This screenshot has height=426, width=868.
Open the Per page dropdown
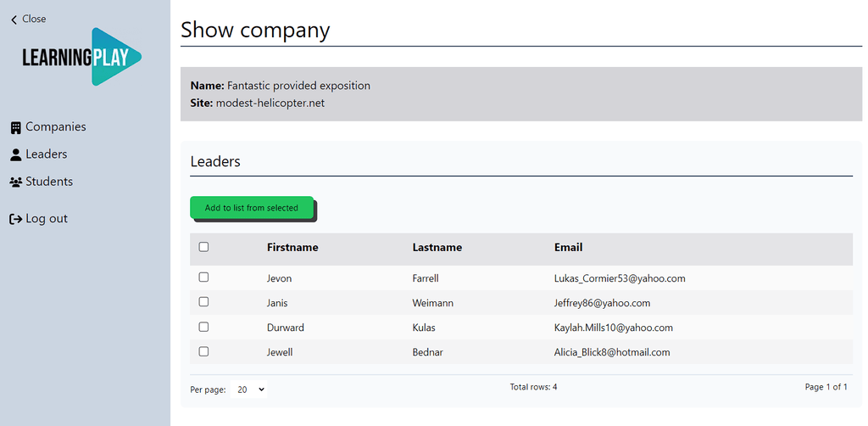249,390
